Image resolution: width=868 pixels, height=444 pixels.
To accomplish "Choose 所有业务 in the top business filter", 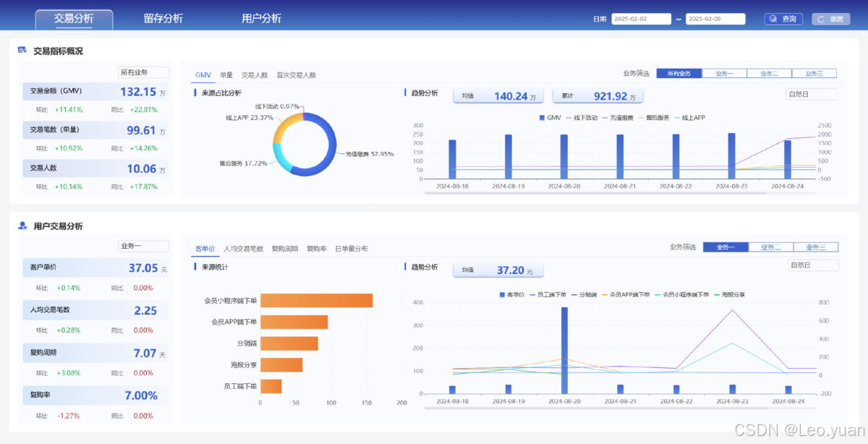I will click(678, 73).
